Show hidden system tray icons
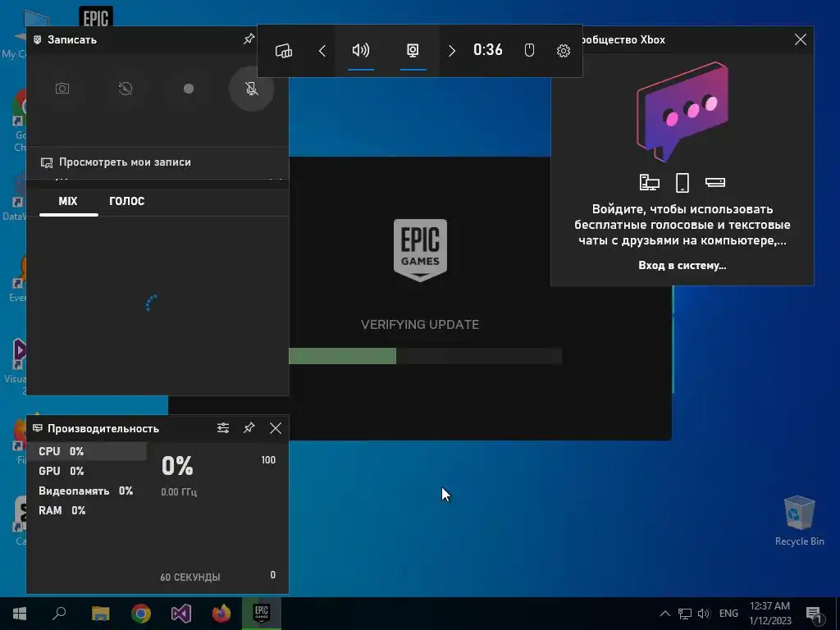Image resolution: width=840 pixels, height=630 pixels. (664, 614)
